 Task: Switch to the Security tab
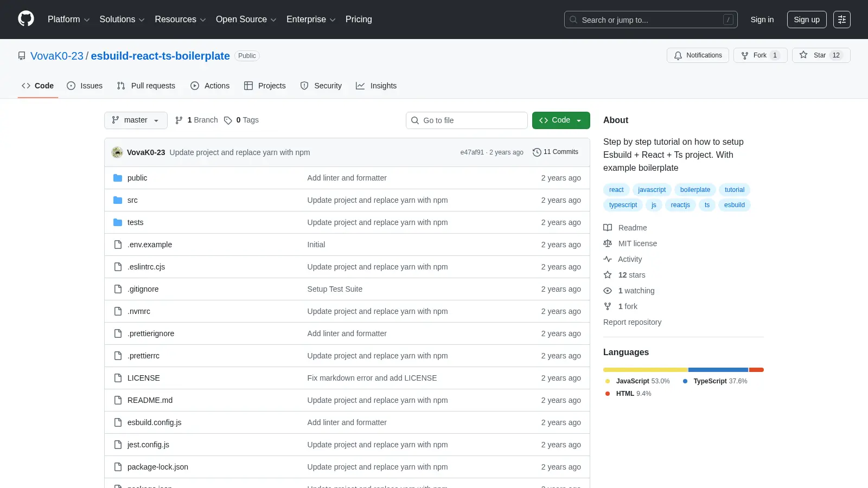tap(321, 86)
